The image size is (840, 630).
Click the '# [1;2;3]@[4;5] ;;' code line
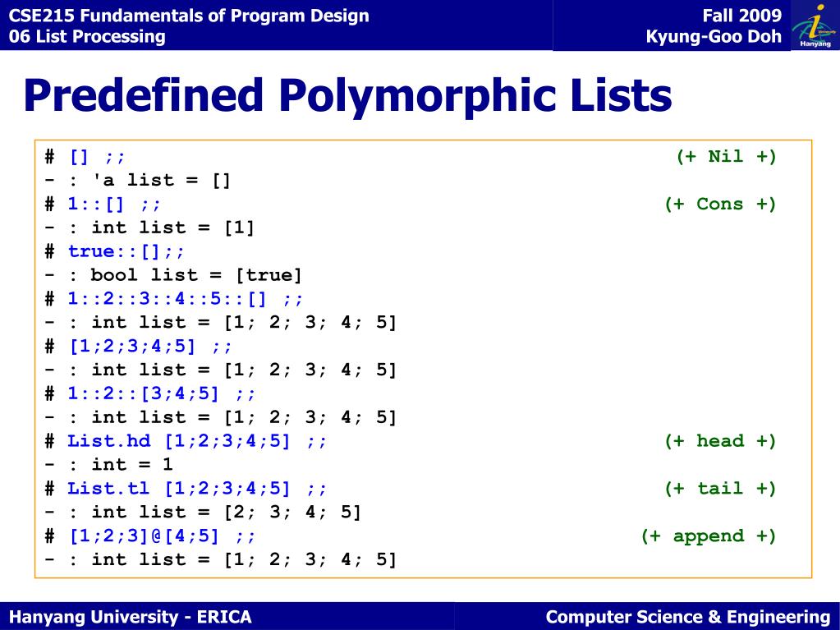click(x=150, y=536)
